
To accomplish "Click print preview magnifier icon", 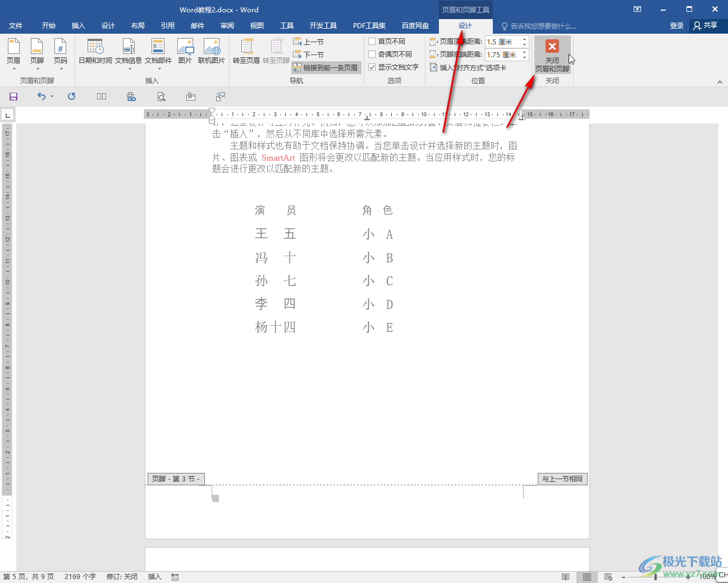I will coord(162,97).
